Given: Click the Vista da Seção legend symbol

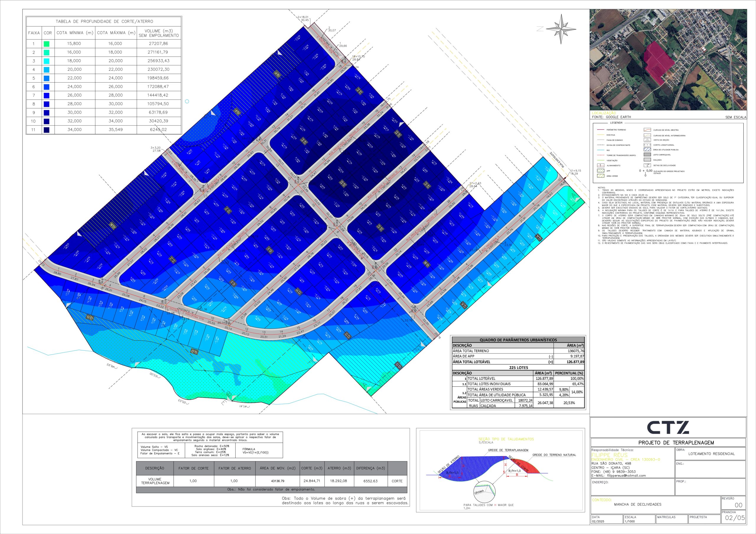Looking at the screenshot, I should 647,140.
